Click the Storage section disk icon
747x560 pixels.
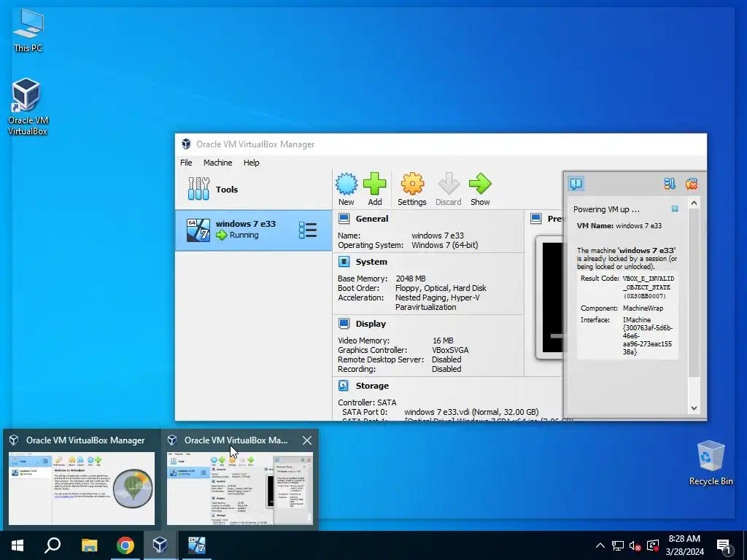tap(344, 385)
